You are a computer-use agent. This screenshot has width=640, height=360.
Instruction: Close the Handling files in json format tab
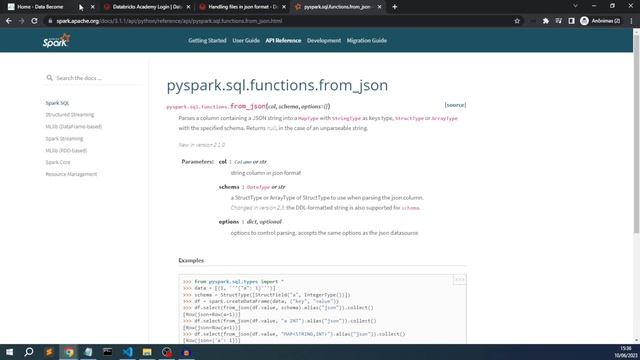tap(284, 7)
